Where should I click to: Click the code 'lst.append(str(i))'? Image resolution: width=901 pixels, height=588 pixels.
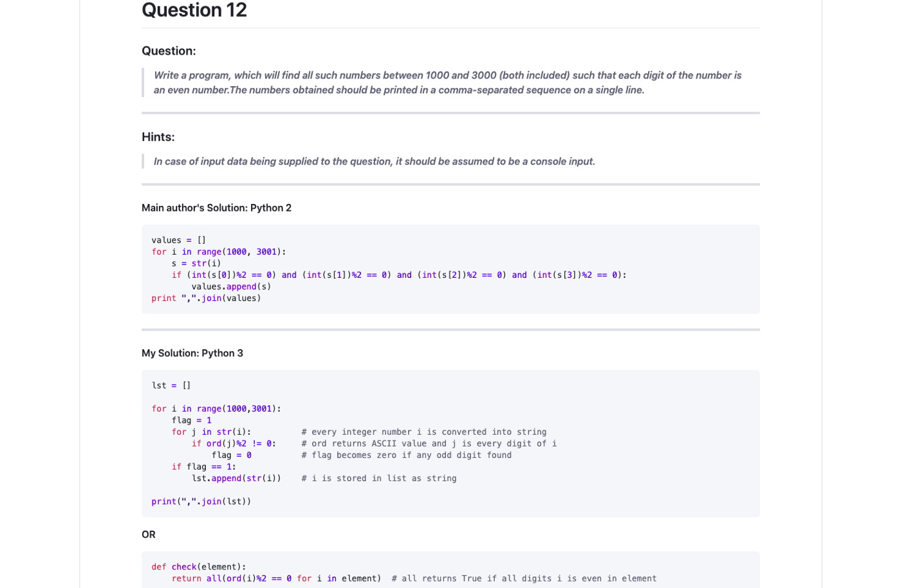236,478
